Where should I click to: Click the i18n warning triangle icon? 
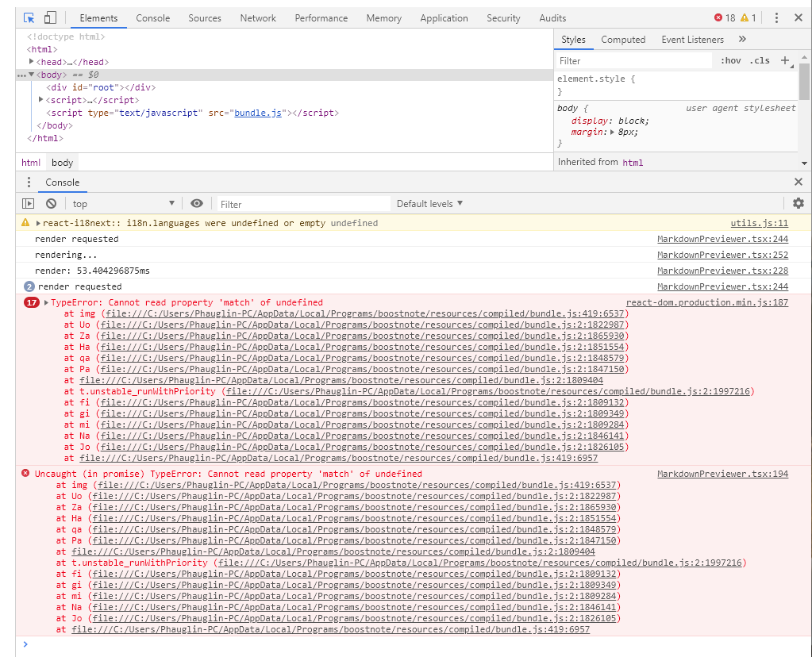pyautogui.click(x=25, y=223)
